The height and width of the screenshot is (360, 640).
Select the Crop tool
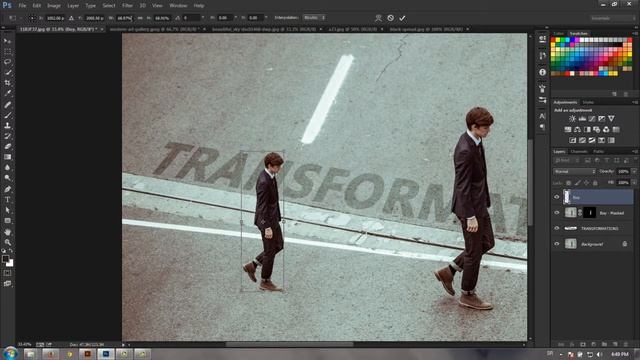pyautogui.click(x=7, y=83)
